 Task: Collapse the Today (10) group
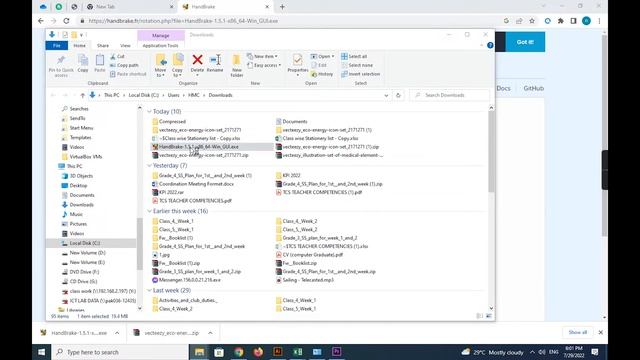[x=149, y=111]
